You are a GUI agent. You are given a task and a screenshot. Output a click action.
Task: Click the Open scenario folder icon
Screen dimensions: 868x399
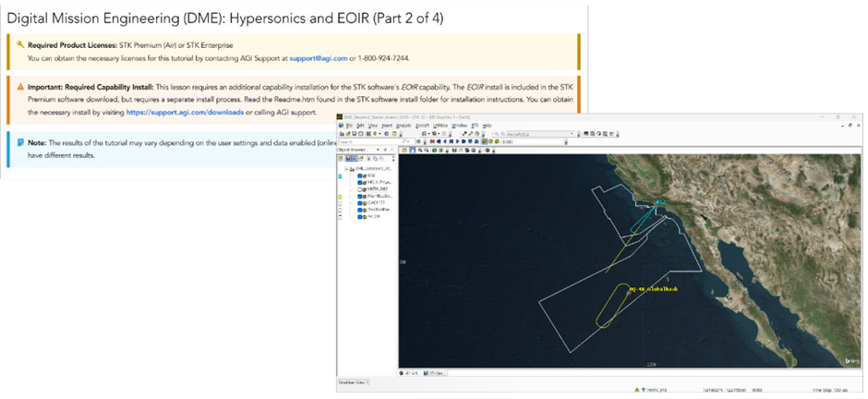[x=348, y=134]
